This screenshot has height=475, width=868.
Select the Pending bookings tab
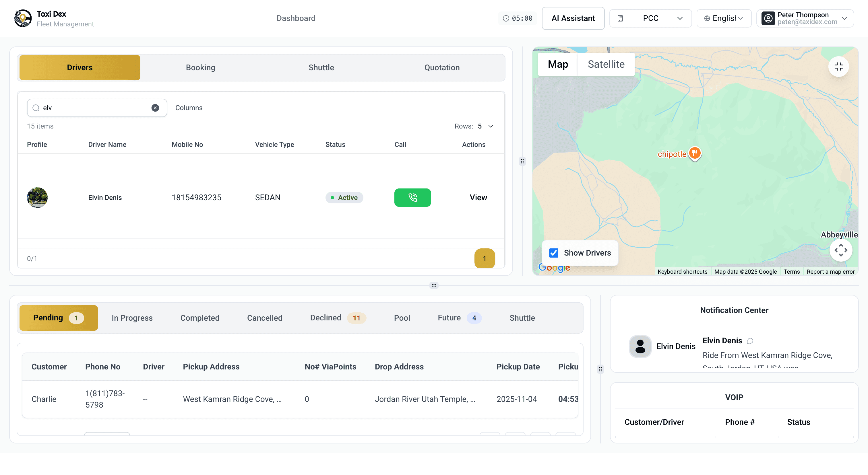coord(59,318)
